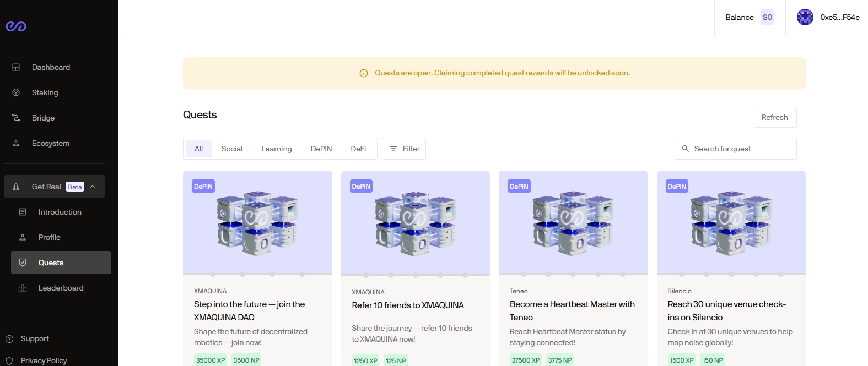Click the Support question mark icon

pyautogui.click(x=9, y=338)
